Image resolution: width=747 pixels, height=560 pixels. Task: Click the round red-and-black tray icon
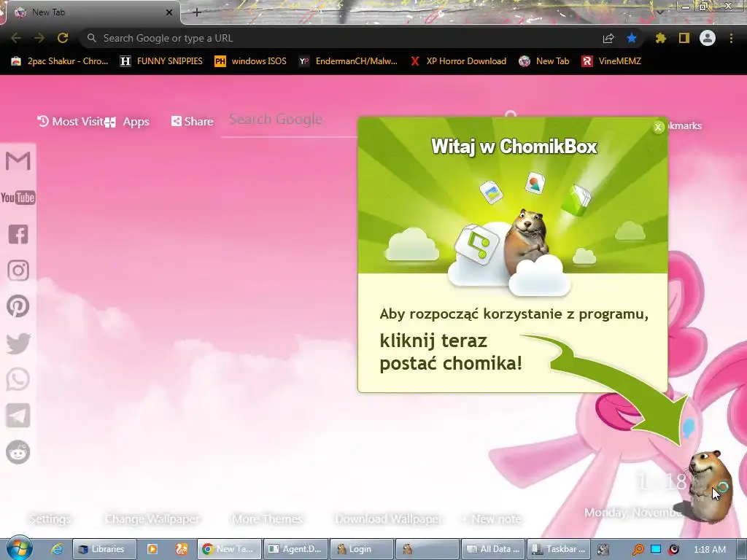(673, 550)
